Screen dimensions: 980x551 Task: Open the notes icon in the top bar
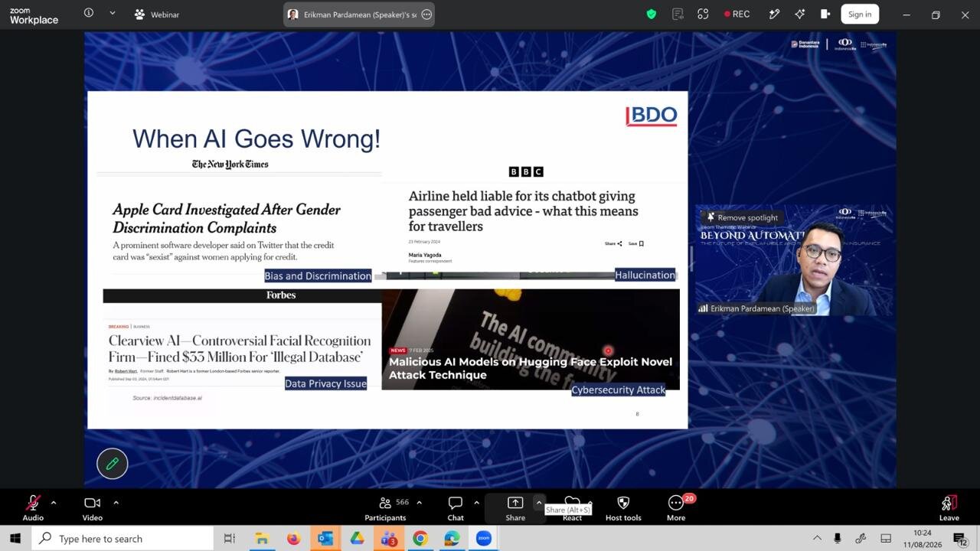tap(678, 14)
